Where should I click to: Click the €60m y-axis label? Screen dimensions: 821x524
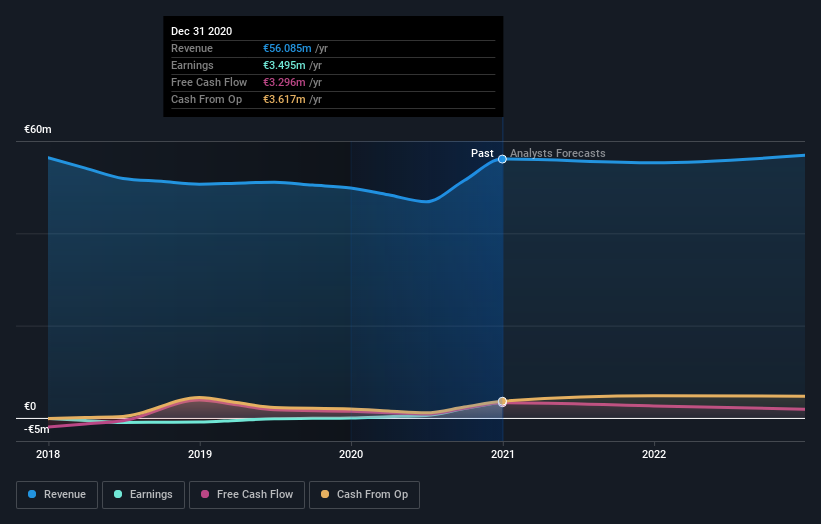pyautogui.click(x=38, y=129)
